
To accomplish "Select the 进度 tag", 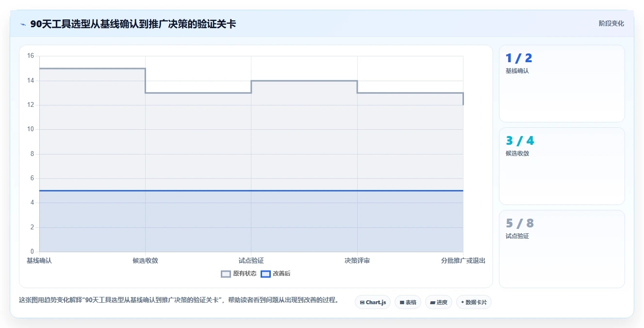I will coord(439,302).
